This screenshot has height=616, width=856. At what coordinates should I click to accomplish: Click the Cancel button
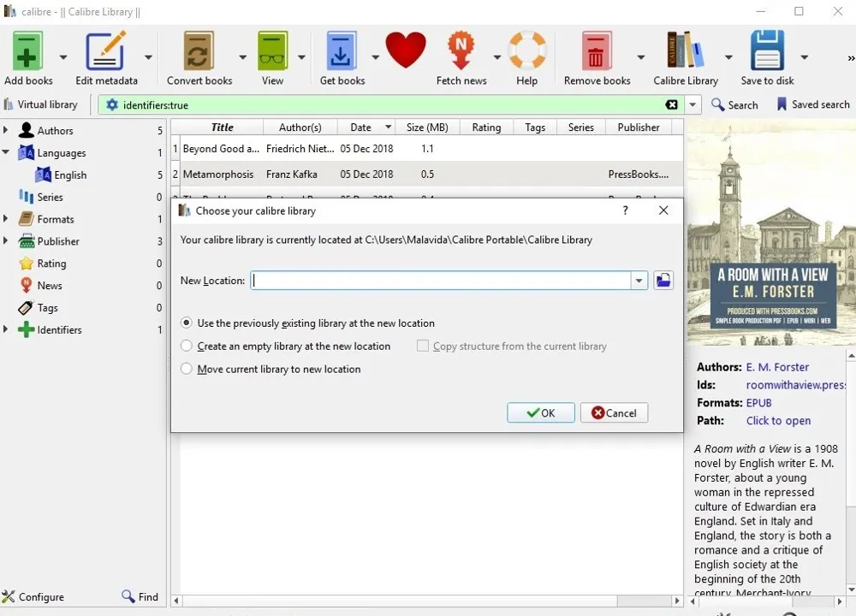pyautogui.click(x=614, y=413)
